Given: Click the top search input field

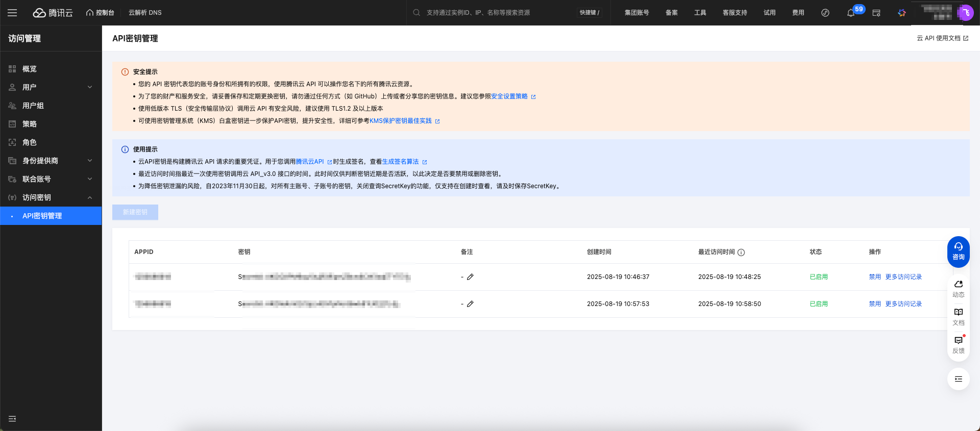Looking at the screenshot, I should point(495,13).
